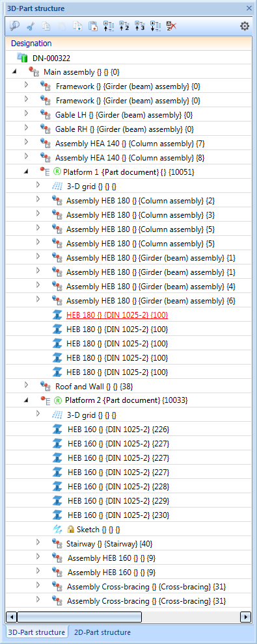Select the Sketch {} {} {} row
Viewport: 257px width, 644px height.
click(129, 529)
